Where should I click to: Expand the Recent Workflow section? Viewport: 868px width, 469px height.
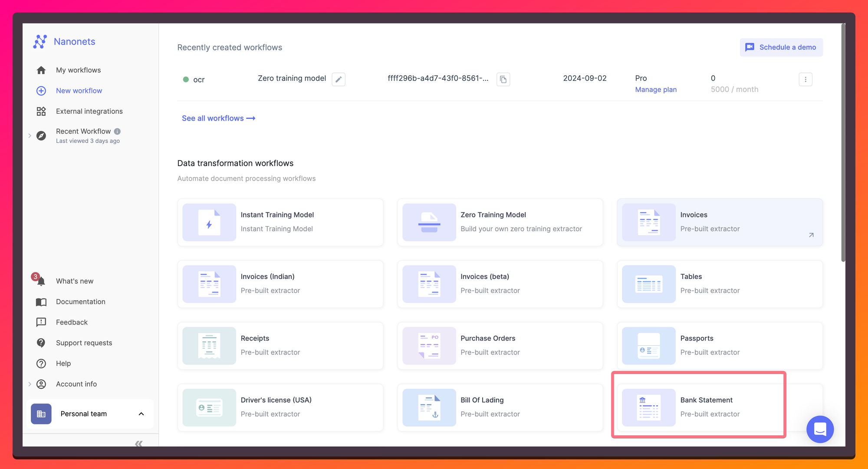coord(30,135)
